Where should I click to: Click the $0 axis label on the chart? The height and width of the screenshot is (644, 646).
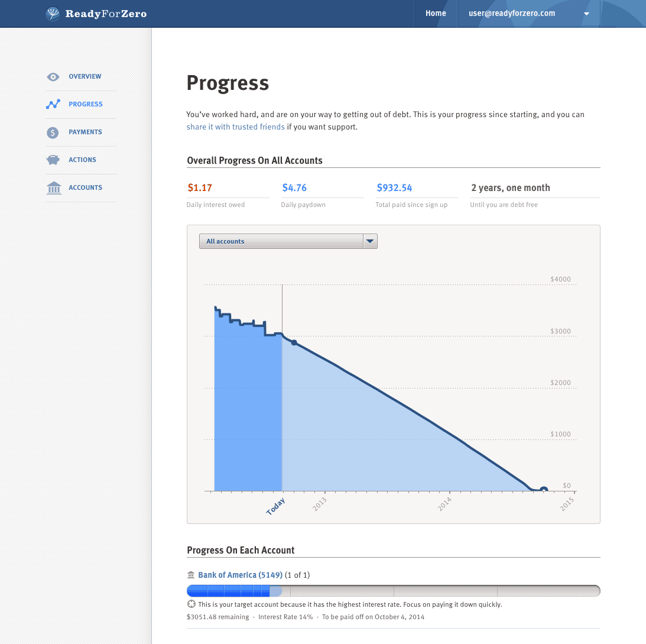coord(567,486)
